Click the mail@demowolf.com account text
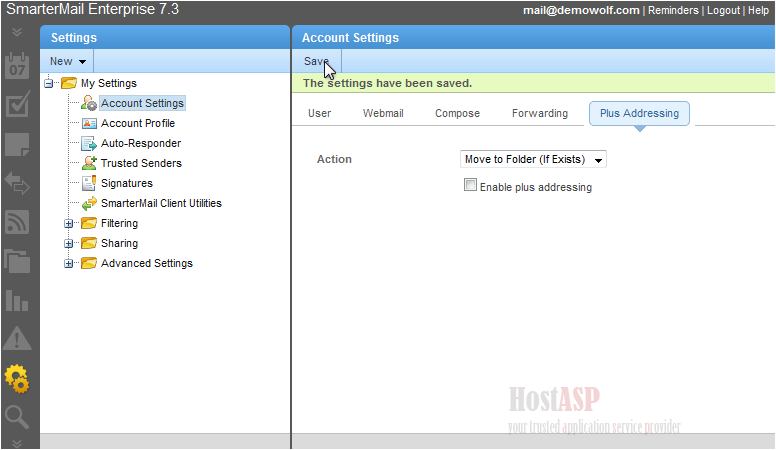The width and height of the screenshot is (776, 450). click(581, 10)
